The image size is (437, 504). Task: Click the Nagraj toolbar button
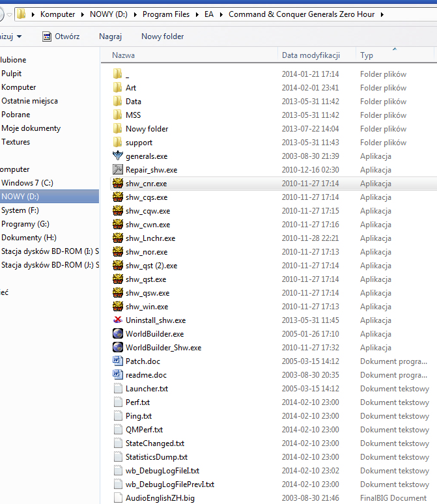point(110,36)
